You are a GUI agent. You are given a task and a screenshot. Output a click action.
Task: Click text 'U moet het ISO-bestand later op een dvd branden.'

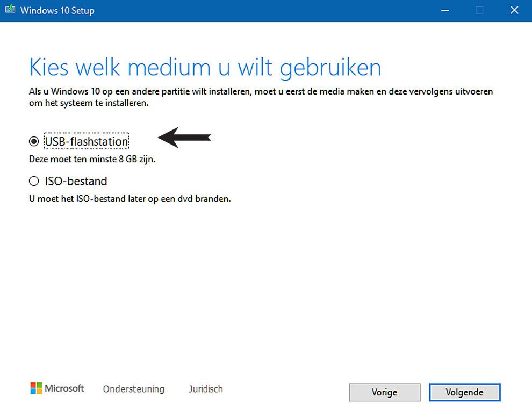point(130,199)
